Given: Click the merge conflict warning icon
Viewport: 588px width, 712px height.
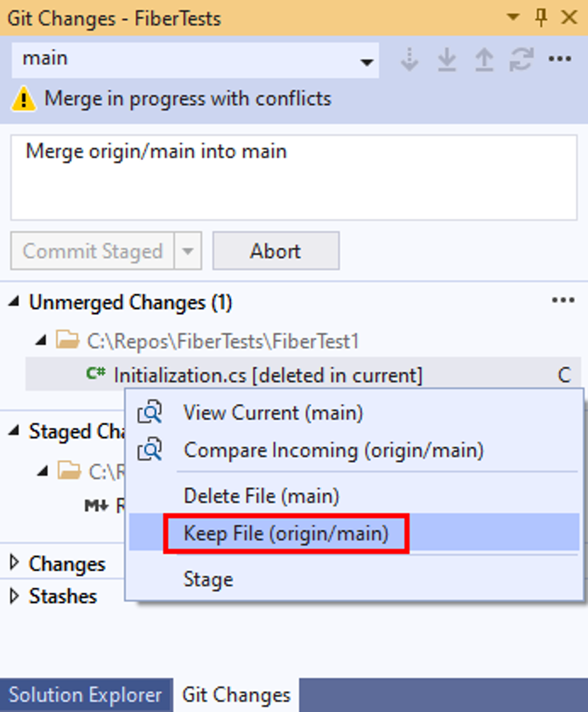Looking at the screenshot, I should click(x=24, y=99).
